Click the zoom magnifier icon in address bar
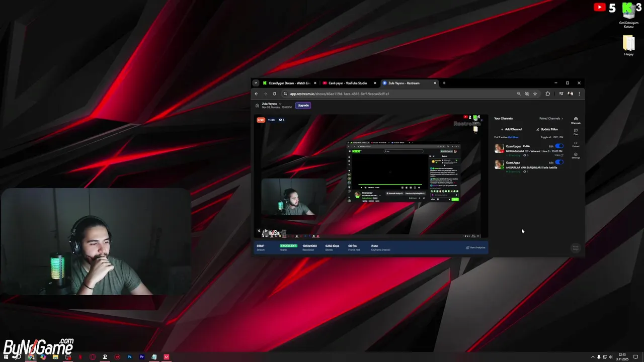Image resolution: width=644 pixels, height=362 pixels. click(519, 94)
